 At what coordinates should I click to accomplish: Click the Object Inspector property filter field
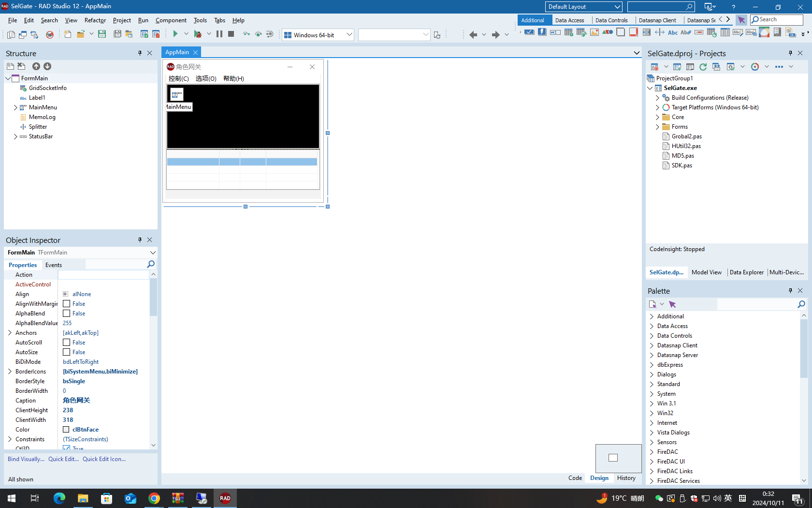pyautogui.click(x=116, y=264)
